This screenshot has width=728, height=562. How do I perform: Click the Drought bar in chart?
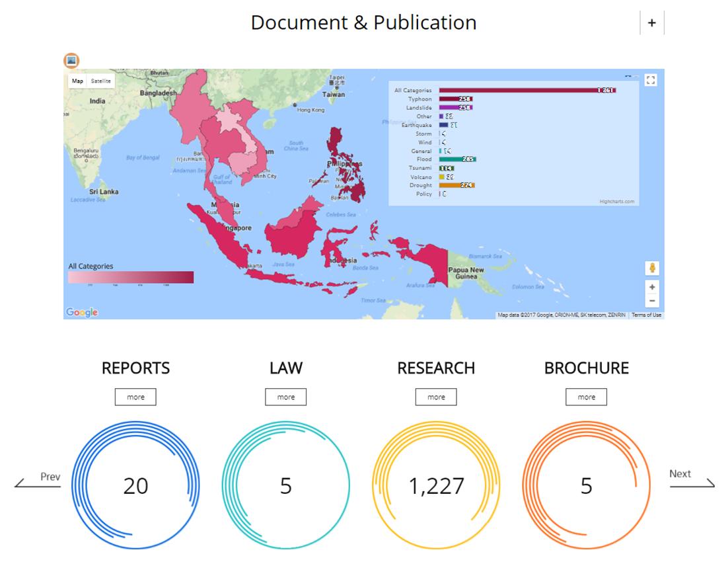457,185
